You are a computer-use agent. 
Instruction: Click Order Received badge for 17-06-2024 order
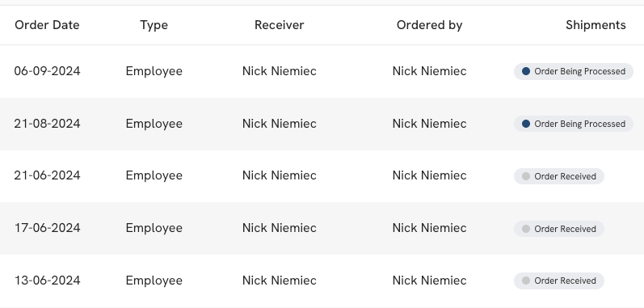click(559, 229)
